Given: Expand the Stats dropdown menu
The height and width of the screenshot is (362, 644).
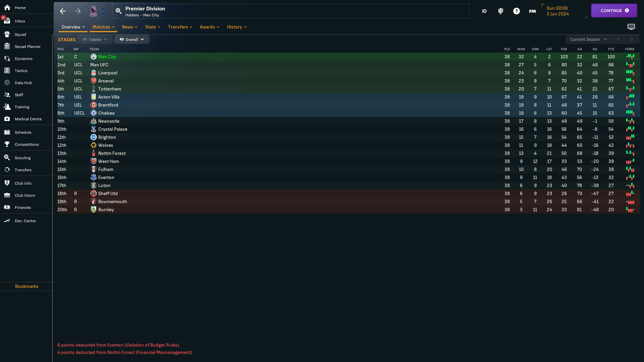Looking at the screenshot, I should click(x=153, y=27).
